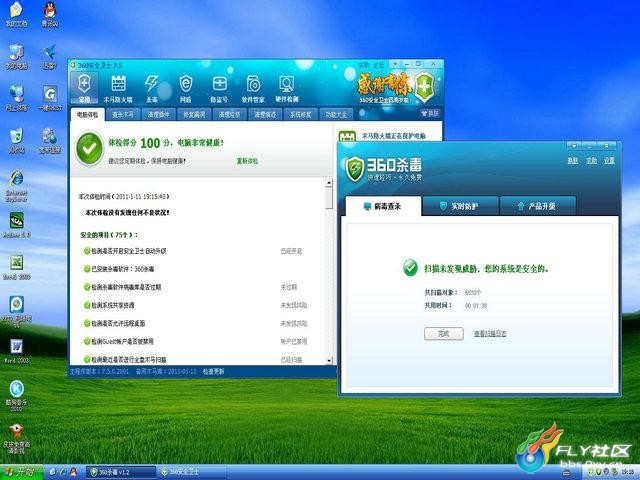This screenshot has height=480, width=640.
Task: Click 检查更新 in the 360安全卫士 status bar
Action: [x=213, y=371]
